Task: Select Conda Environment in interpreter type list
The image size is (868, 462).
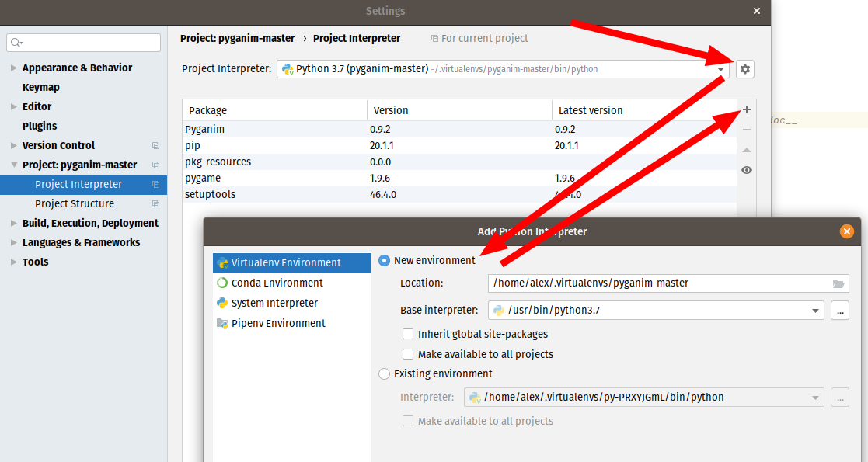Action: click(x=291, y=283)
